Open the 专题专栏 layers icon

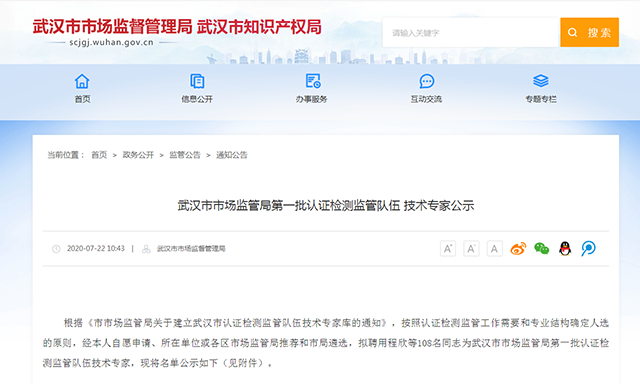pyautogui.click(x=541, y=81)
